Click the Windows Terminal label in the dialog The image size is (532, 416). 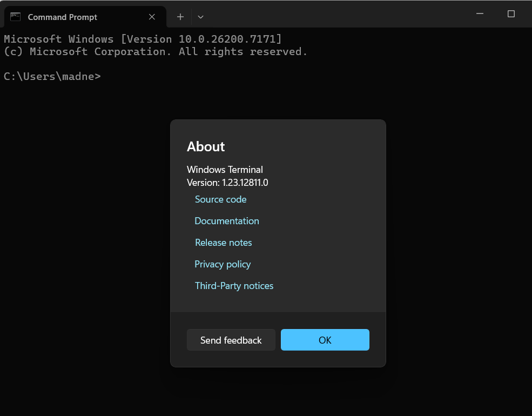225,170
